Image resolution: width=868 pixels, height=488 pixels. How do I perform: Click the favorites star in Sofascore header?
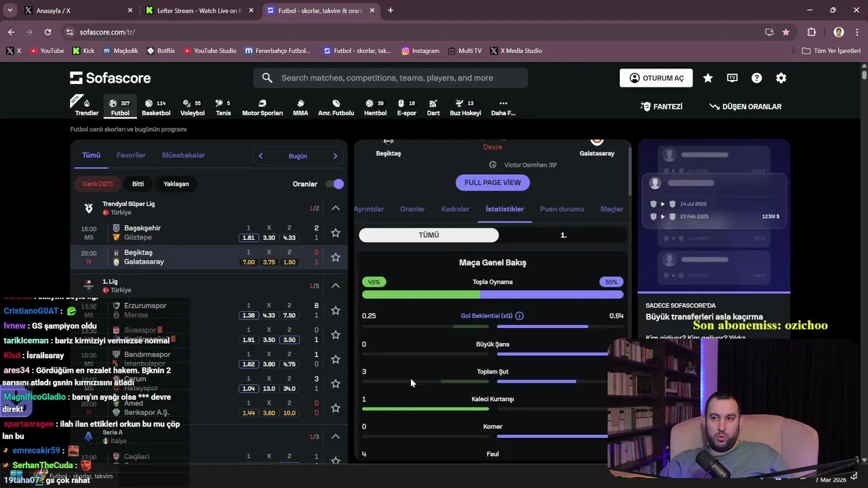[x=708, y=78]
